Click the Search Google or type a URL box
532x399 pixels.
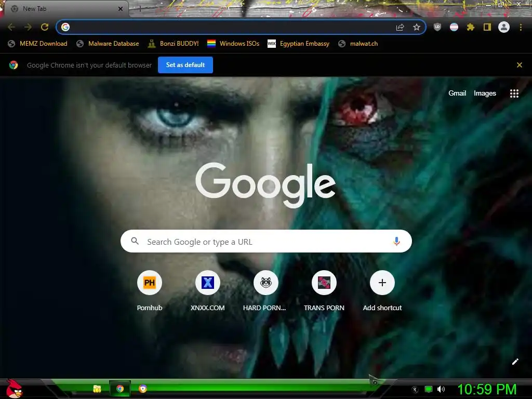coord(266,241)
